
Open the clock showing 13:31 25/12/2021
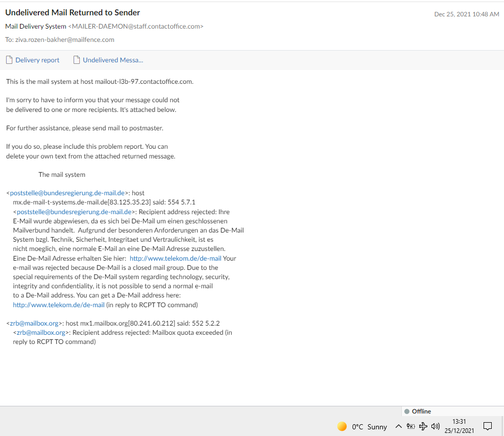[459, 426]
